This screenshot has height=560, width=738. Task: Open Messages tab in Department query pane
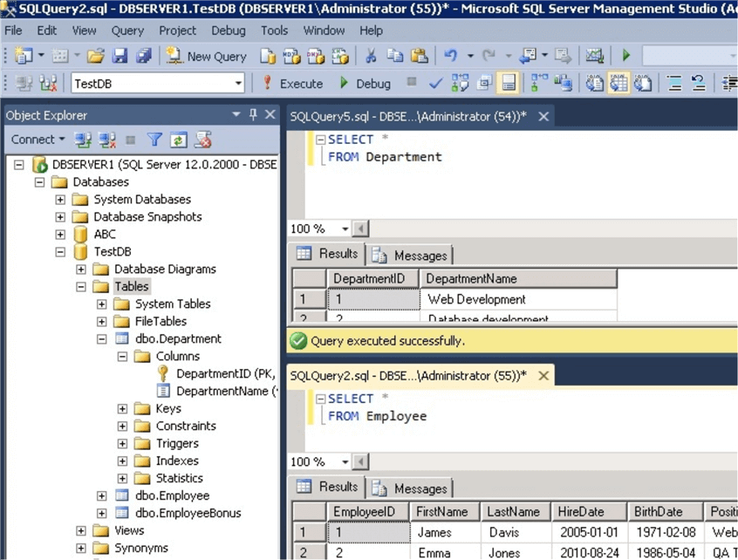[409, 256]
